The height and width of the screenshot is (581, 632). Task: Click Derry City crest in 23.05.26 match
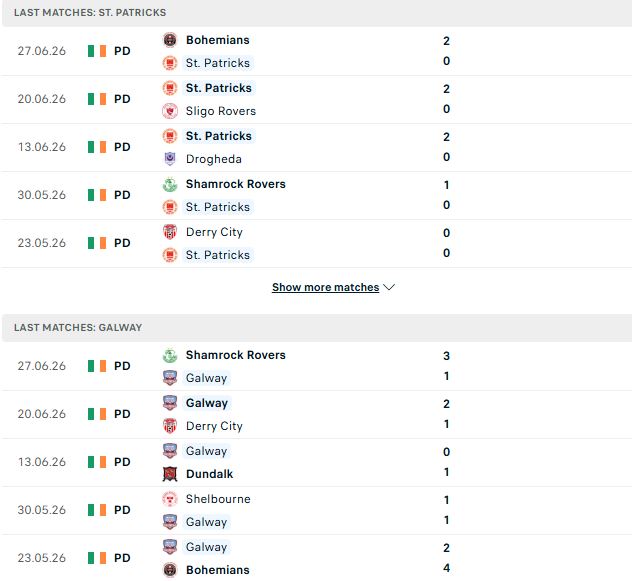tap(170, 232)
